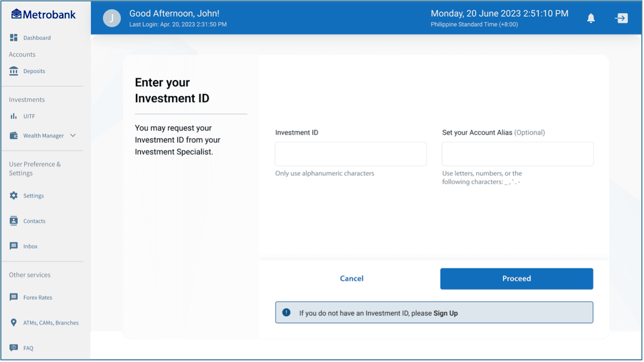
Task: Click the Inbox message icon
Action: click(14, 246)
